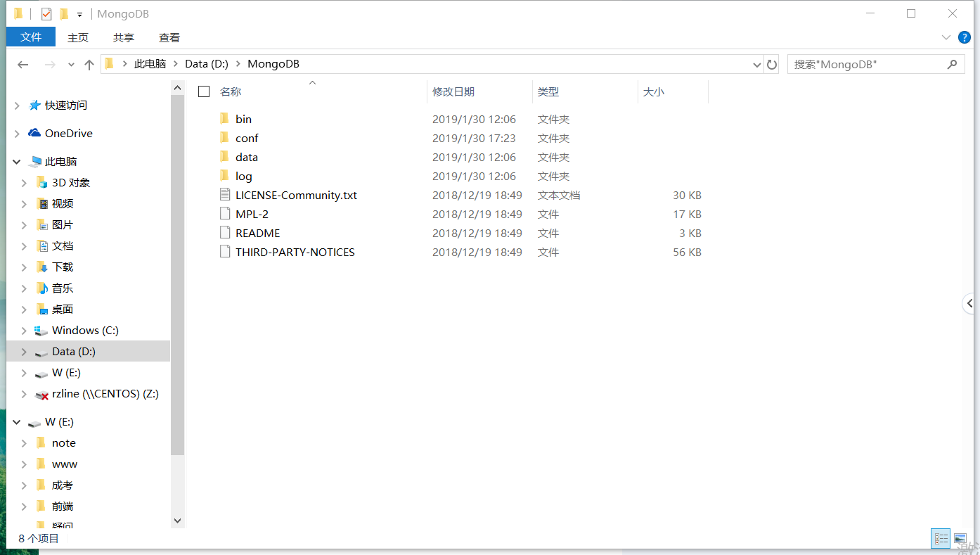Image resolution: width=980 pixels, height=555 pixels.
Task: Switch to details view layout button
Action: (941, 539)
